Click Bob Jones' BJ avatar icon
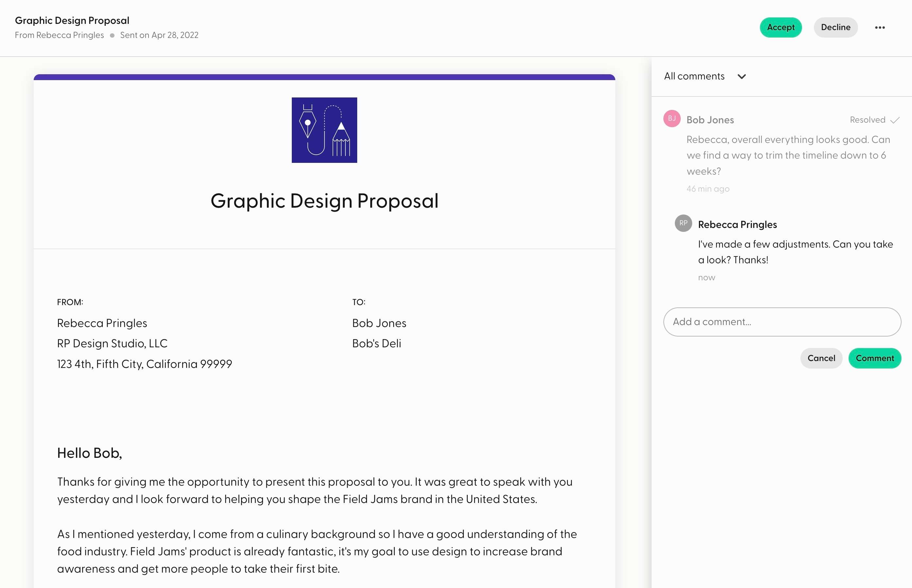The image size is (912, 588). point(672,118)
